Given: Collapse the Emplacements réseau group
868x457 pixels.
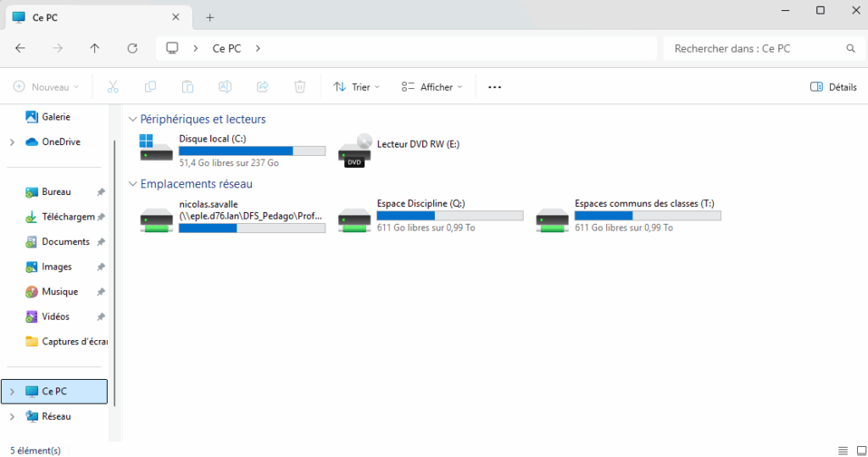Looking at the screenshot, I should (x=133, y=184).
